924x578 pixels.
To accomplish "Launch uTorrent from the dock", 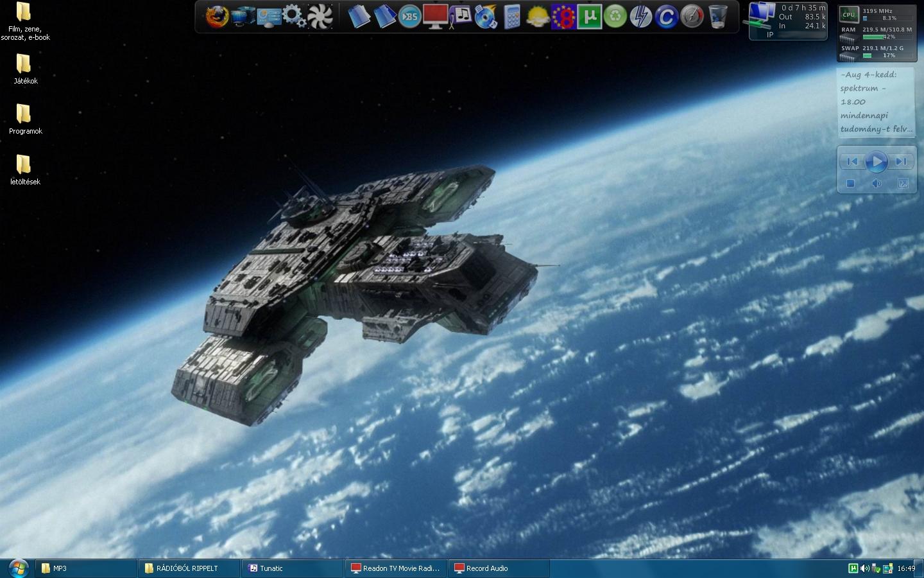I will 589,16.
